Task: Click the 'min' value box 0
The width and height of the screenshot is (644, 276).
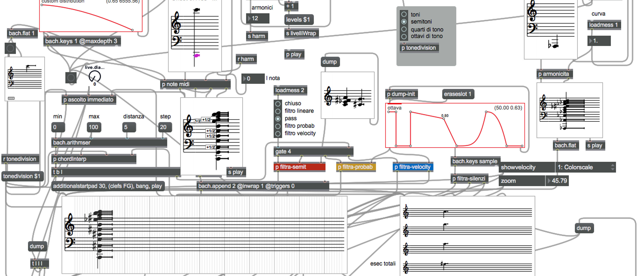Action: pyautogui.click(x=58, y=127)
